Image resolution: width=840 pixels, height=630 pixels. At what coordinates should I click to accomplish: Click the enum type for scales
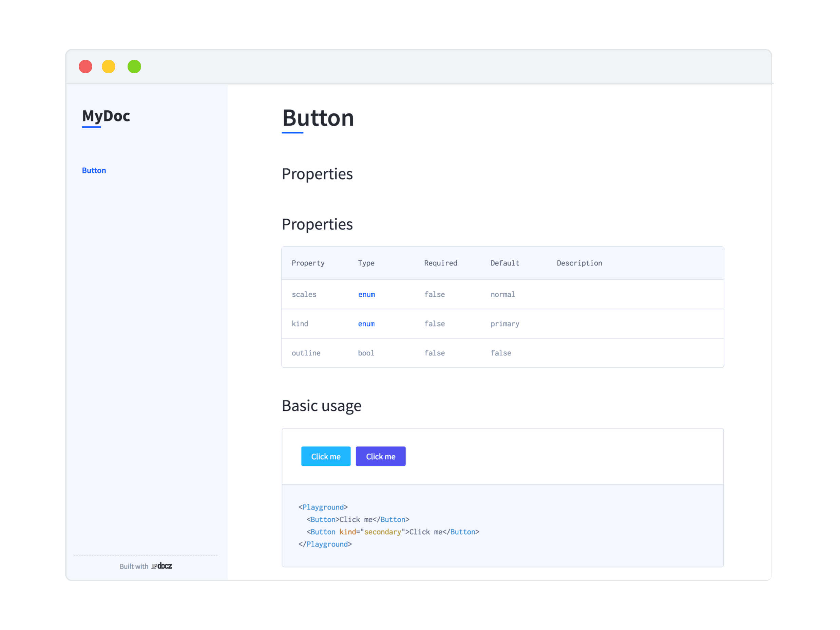366,295
